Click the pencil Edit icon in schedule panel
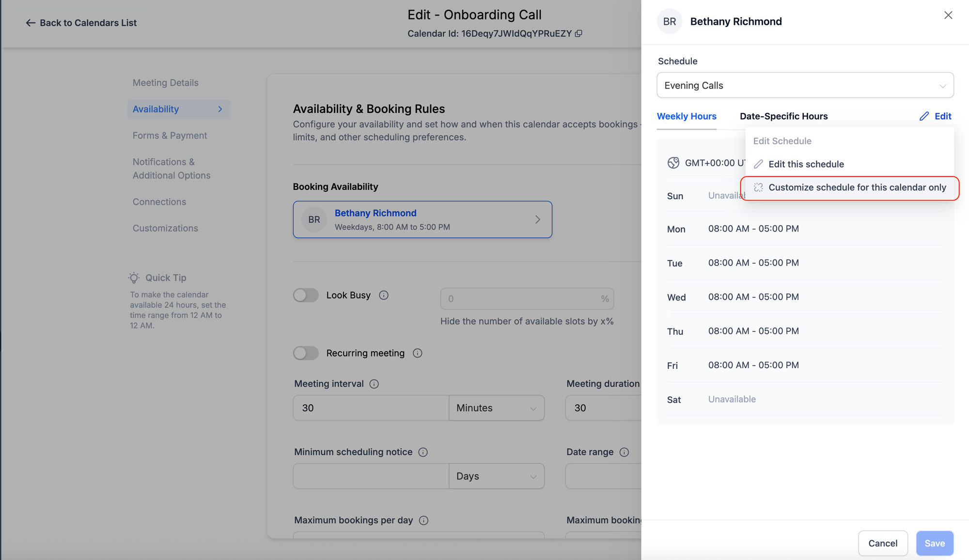The height and width of the screenshot is (560, 969). 924,116
